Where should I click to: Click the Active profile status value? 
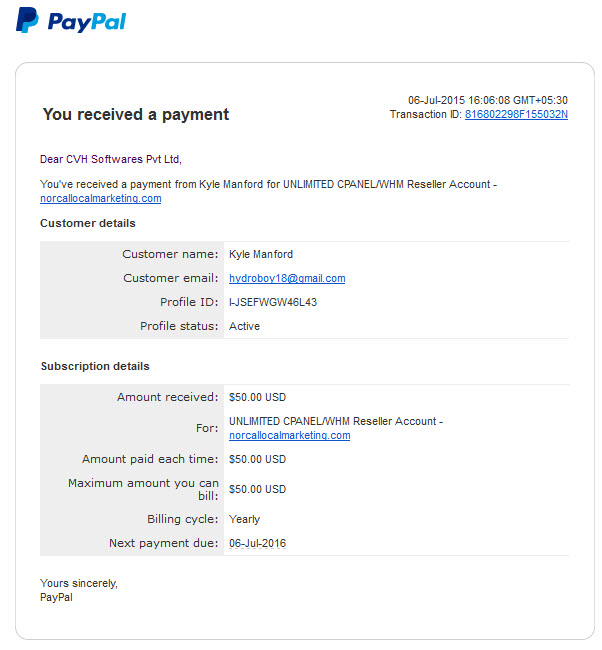244,326
